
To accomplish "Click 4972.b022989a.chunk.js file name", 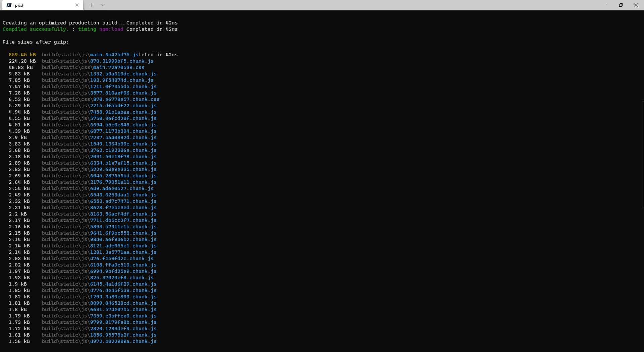I will coord(123,341).
